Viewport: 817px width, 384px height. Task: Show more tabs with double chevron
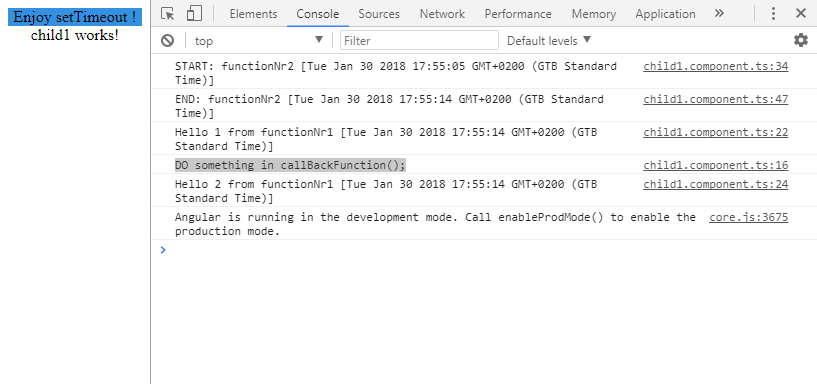[x=719, y=14]
